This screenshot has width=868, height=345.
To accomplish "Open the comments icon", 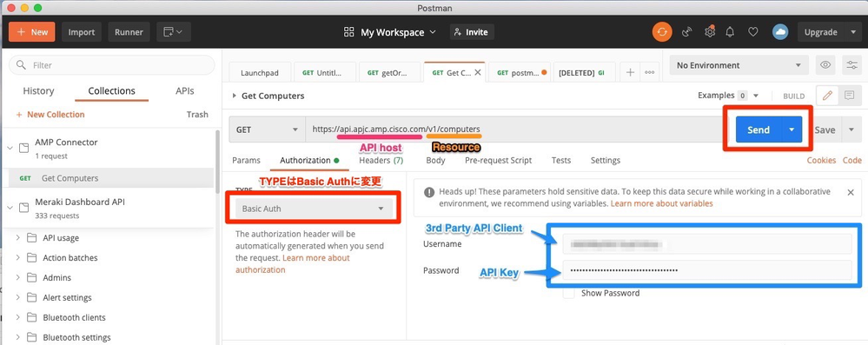I will pyautogui.click(x=849, y=96).
